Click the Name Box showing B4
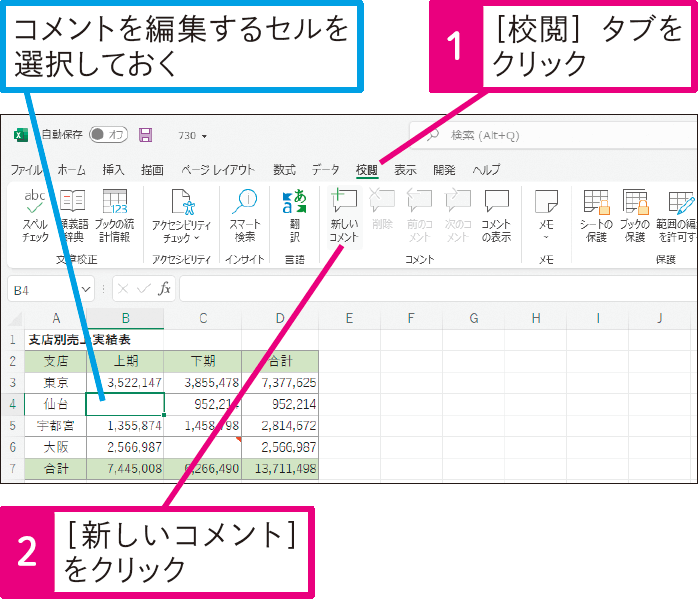698x599 pixels. click(43, 290)
